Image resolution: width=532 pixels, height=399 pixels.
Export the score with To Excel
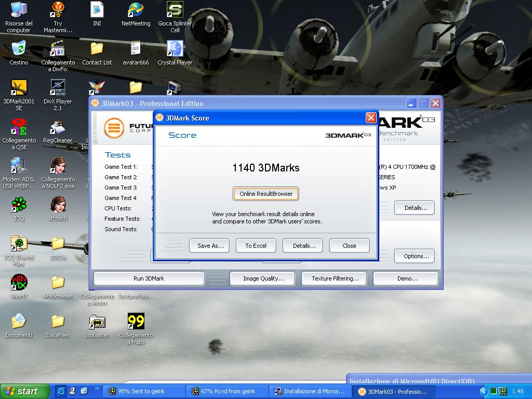click(256, 246)
